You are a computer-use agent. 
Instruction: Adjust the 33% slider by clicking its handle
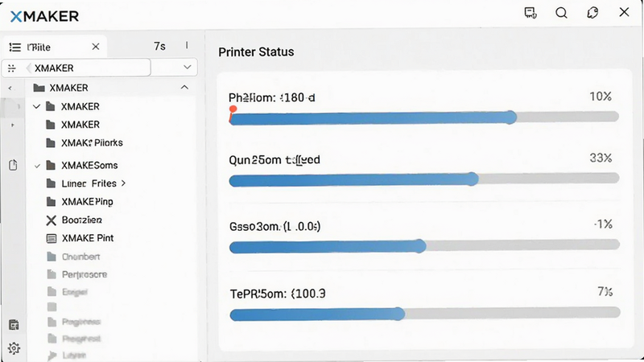[x=473, y=179]
